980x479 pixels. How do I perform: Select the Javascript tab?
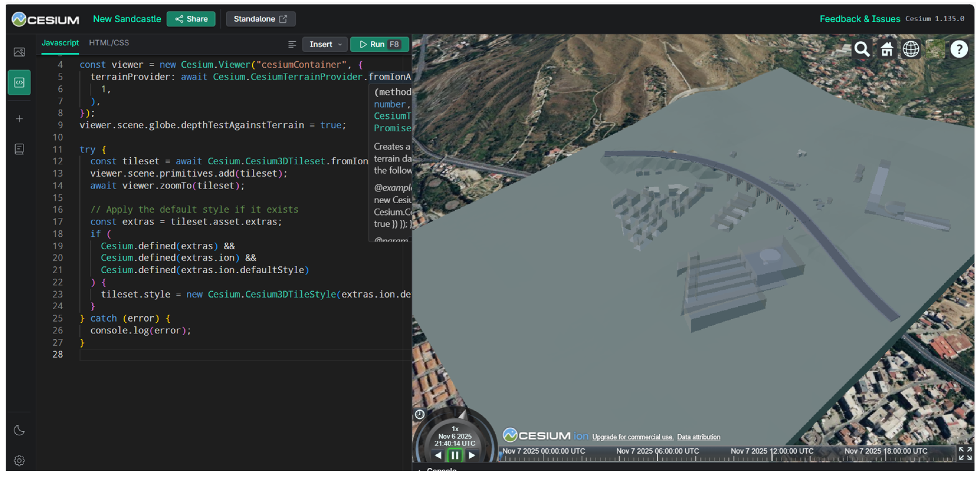[60, 43]
